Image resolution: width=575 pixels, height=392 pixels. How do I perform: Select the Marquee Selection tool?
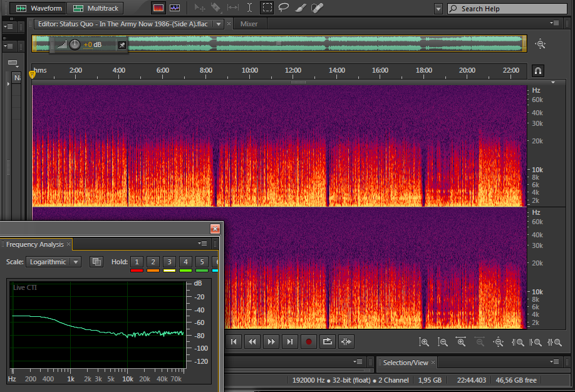267,8
